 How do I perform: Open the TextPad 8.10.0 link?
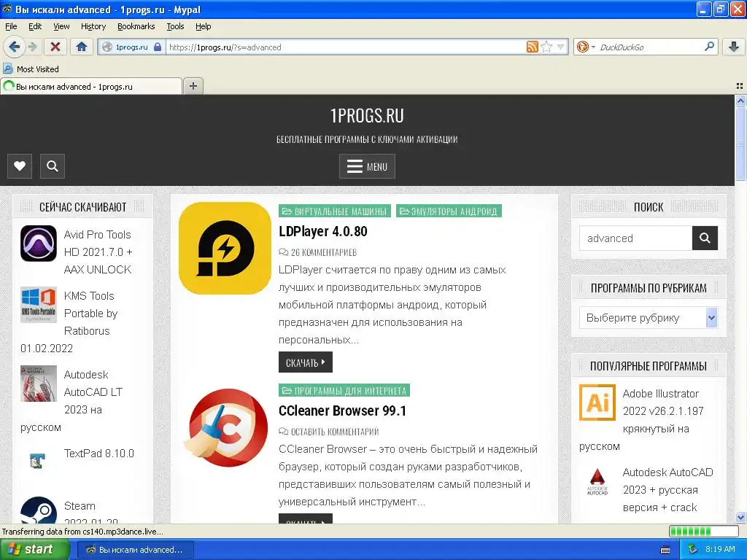tap(99, 454)
